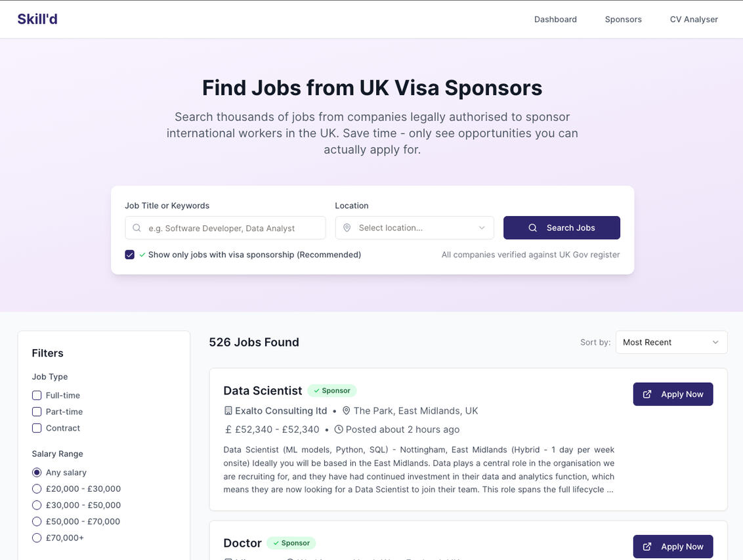Viewport: 743px width, 560px height.
Task: Click the external-link icon on the Data Scientist Apply button
Action: pyautogui.click(x=647, y=394)
